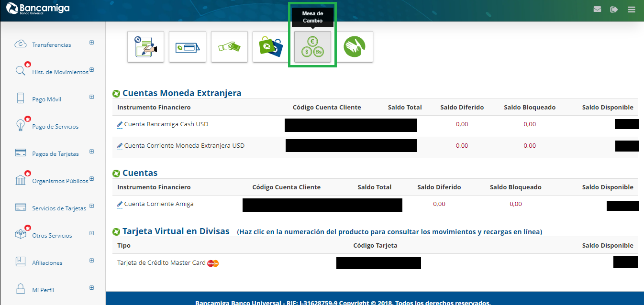This screenshot has height=305, width=644.
Task: Expand the Pago Móvil plus sign
Action: click(x=91, y=97)
